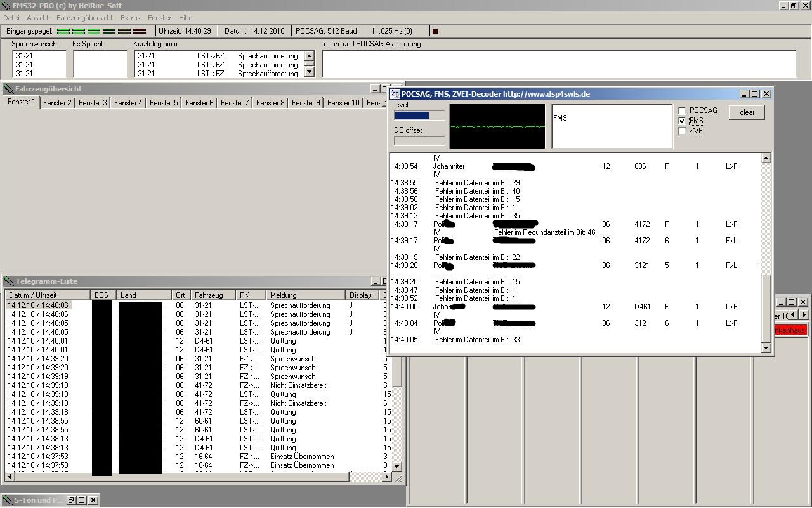Restore the minimized 5-Ton window

pos(71,500)
